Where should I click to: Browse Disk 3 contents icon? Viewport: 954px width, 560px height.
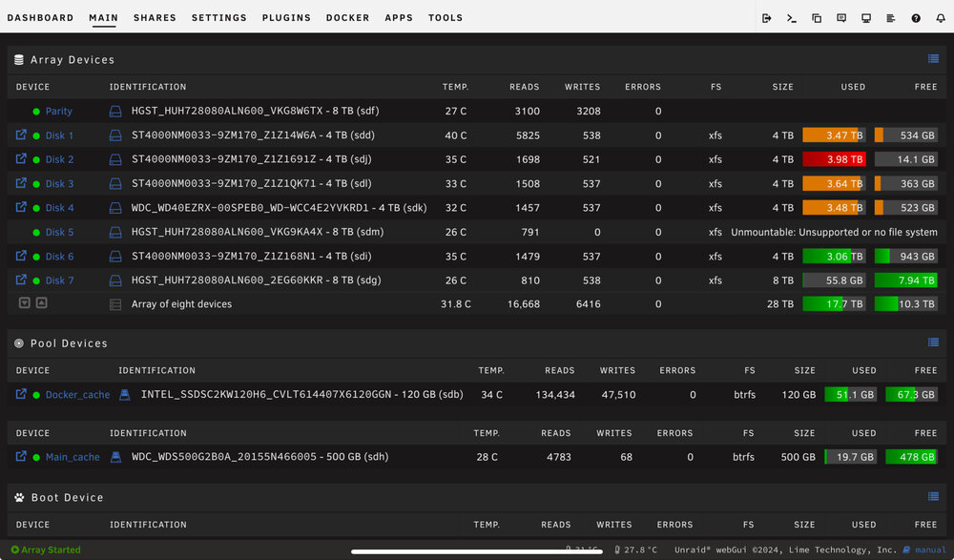tap(21, 182)
